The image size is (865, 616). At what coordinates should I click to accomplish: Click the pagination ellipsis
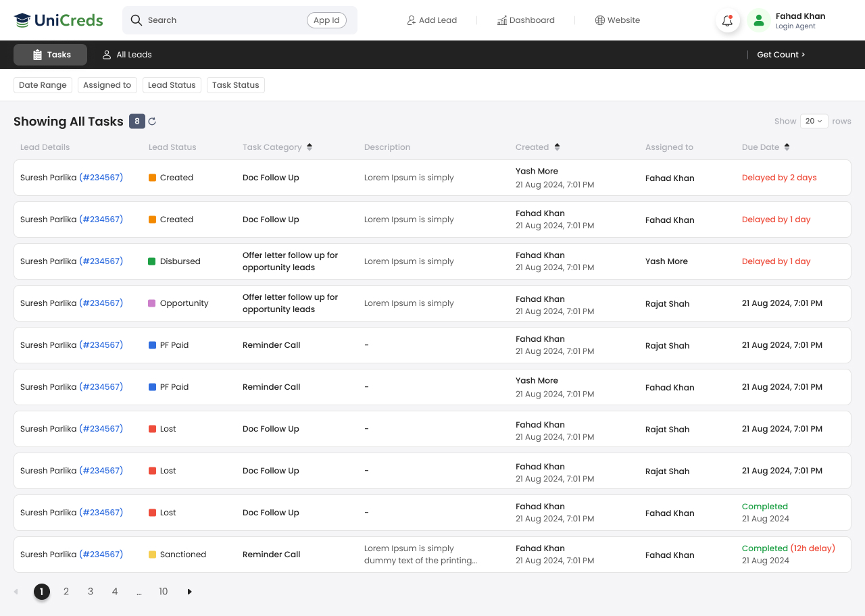(x=139, y=592)
